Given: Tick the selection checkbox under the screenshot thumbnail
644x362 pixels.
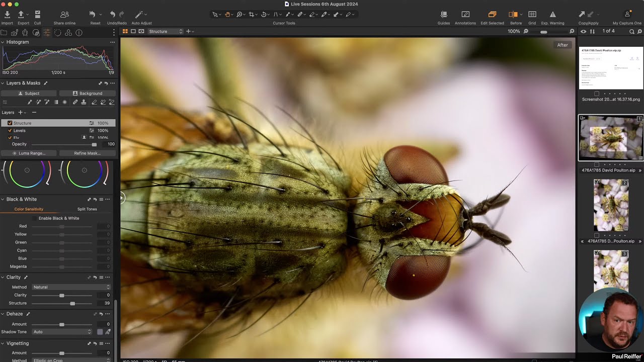Looking at the screenshot, I should [597, 94].
